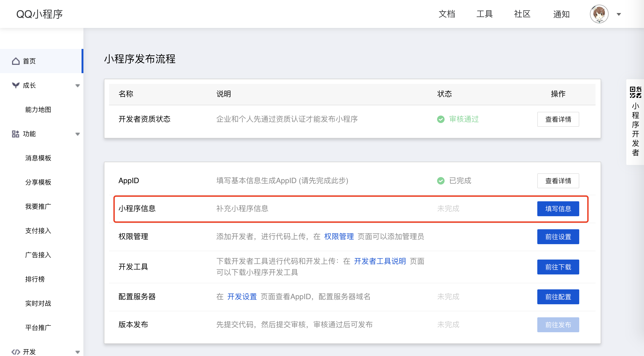This screenshot has height=356, width=644.
Task: Click the sprout icon beside 成长
Action: click(16, 85)
